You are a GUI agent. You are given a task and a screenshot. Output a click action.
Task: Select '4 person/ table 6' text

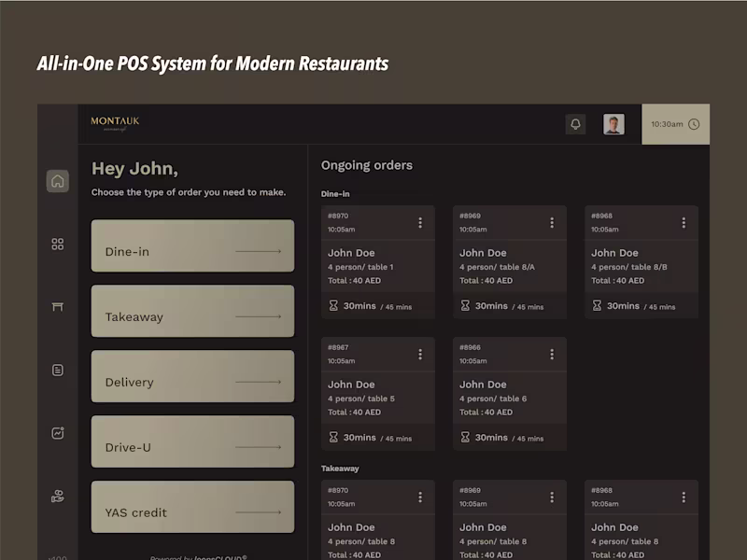(x=493, y=399)
